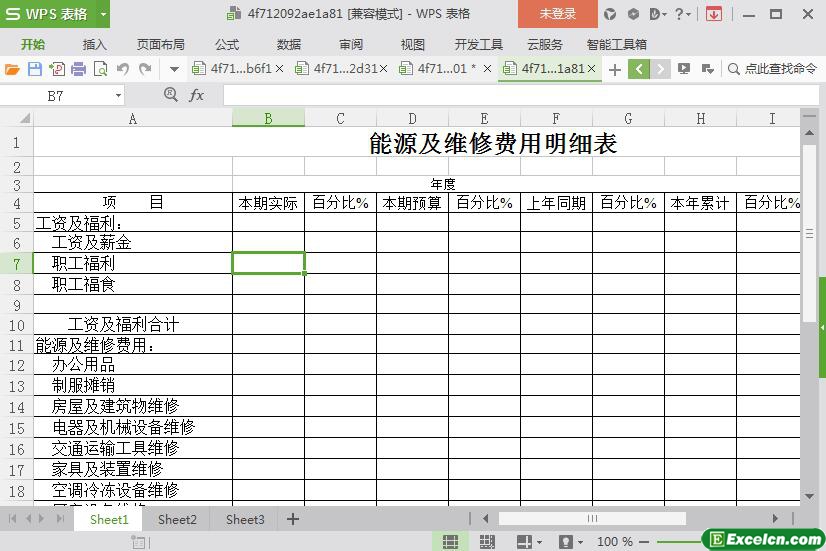Viewport: 826px width, 551px height.
Task: Close the 4f71...b6f1 document tab
Action: coord(280,68)
